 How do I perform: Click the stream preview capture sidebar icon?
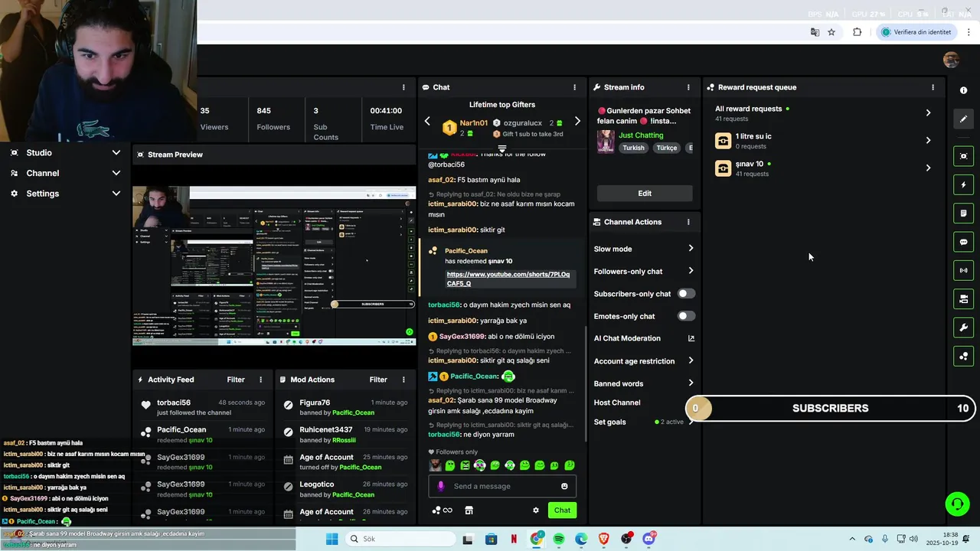click(963, 156)
